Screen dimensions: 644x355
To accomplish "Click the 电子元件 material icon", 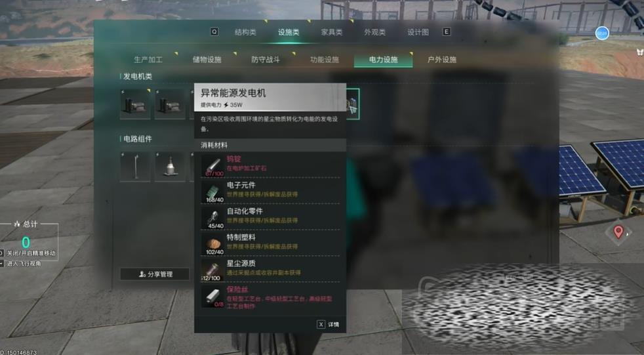I will 214,192.
